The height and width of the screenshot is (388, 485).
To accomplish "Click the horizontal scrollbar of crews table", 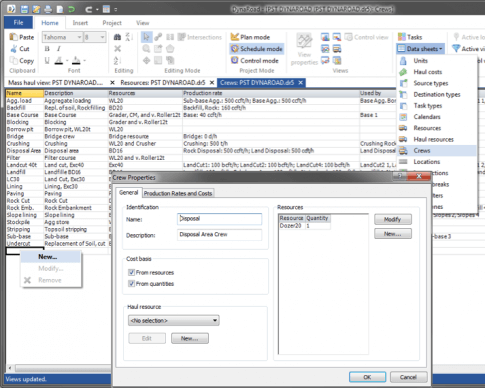I will point(62,368).
